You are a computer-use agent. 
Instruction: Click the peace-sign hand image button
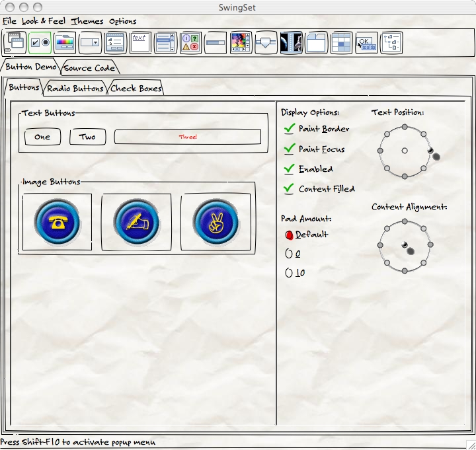pos(216,223)
